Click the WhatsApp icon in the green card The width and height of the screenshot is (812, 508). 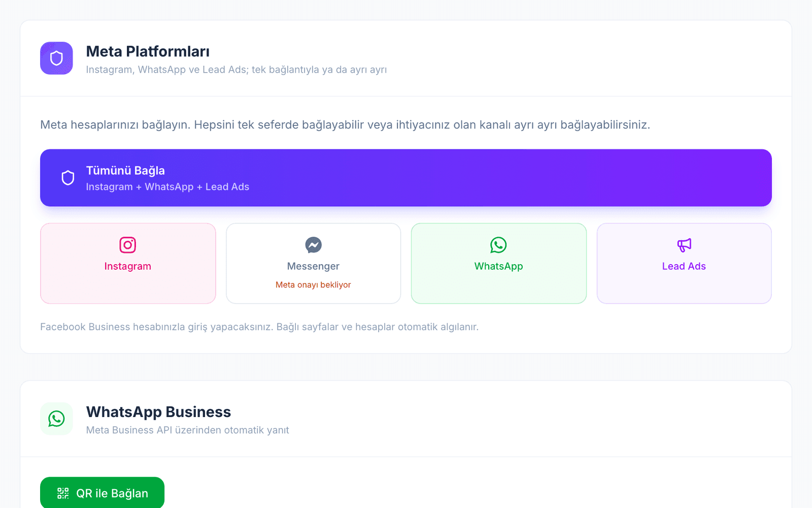[x=498, y=245]
